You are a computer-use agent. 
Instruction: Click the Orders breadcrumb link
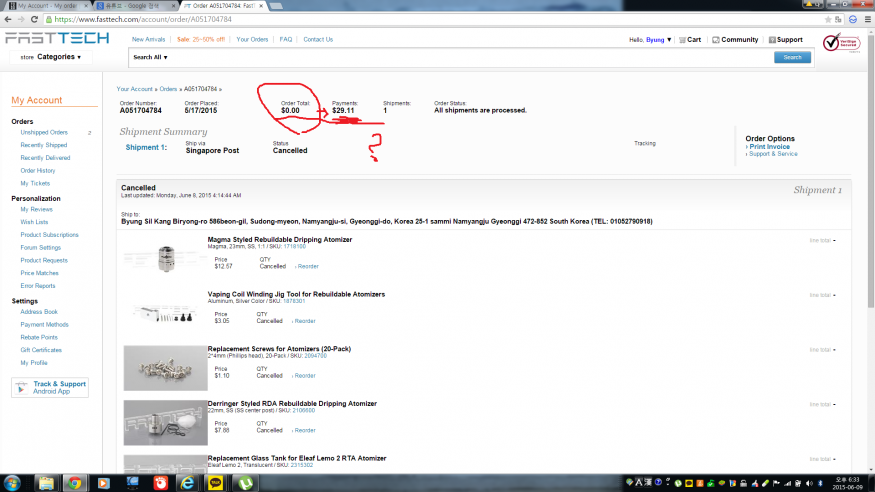coord(168,89)
